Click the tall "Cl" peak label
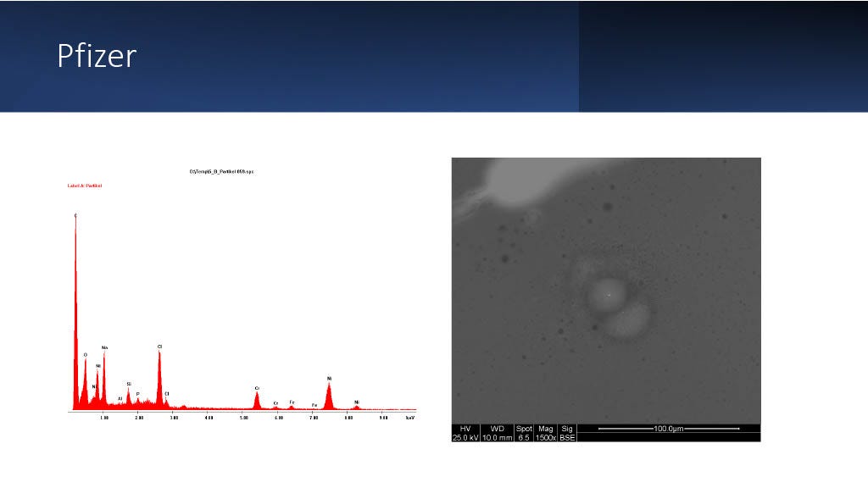This screenshot has height=488, width=868. point(159,347)
